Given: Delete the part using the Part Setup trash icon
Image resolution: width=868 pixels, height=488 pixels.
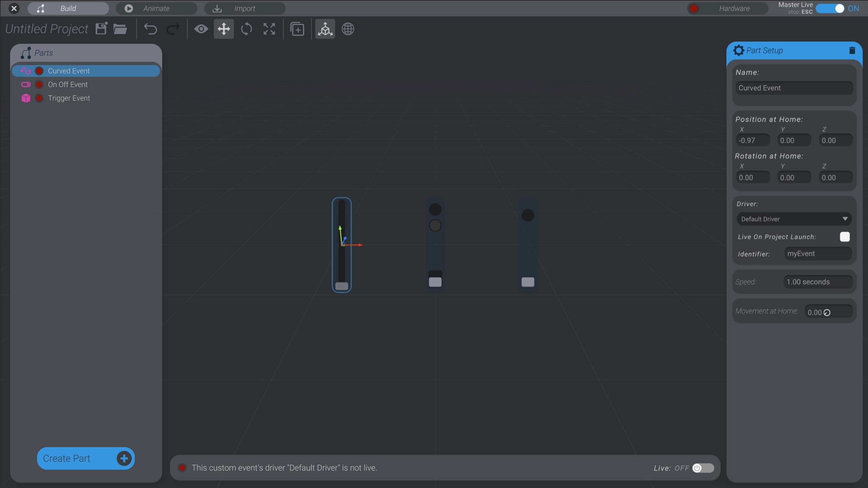Looking at the screenshot, I should pos(852,50).
